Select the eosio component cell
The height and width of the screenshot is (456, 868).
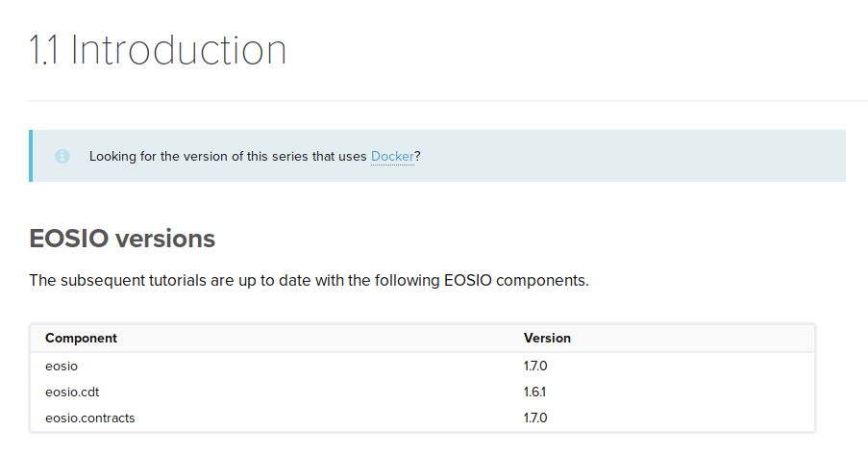point(60,366)
